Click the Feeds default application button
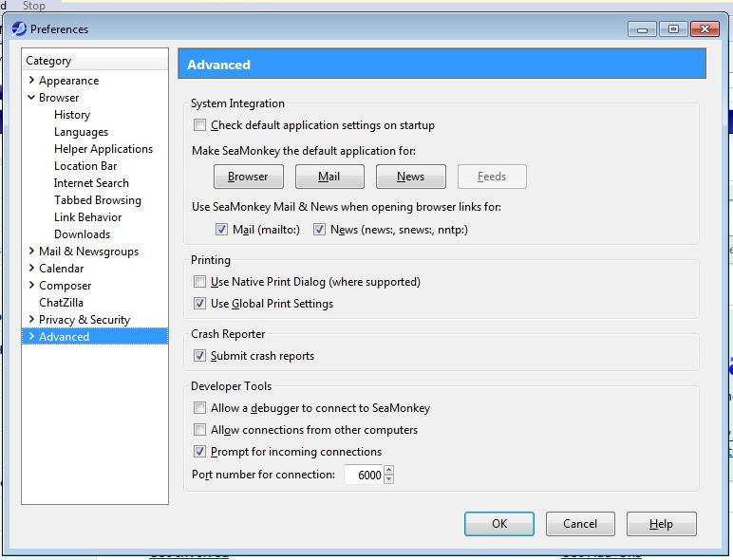 [492, 177]
